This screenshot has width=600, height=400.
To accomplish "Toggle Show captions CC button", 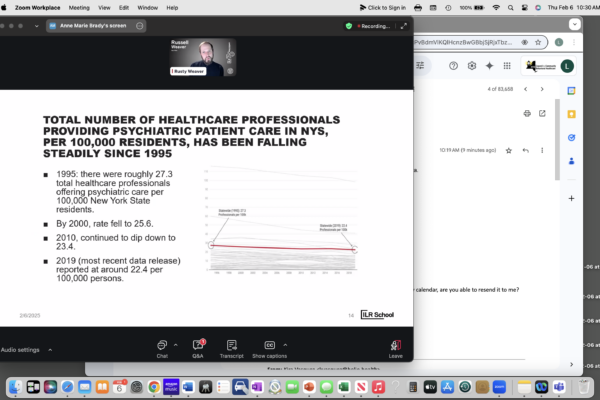I will click(x=269, y=343).
